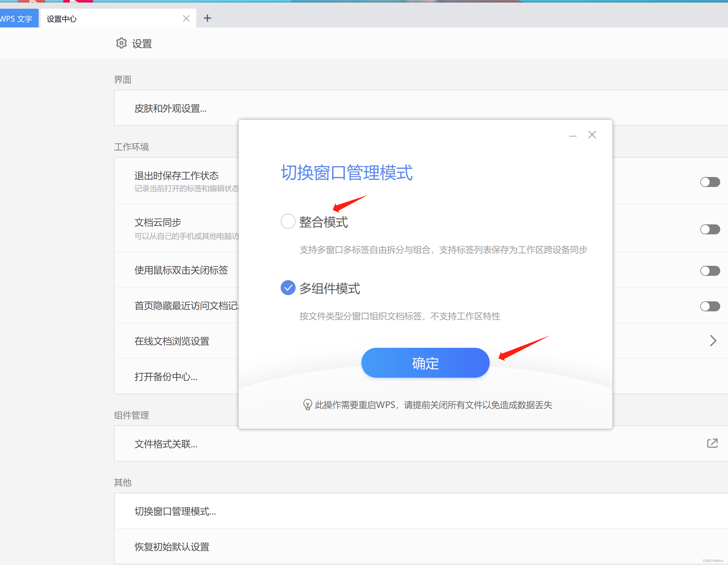Toggle 使用鼠标双击关闭标签 switch
Viewport: 728px width, 565px height.
click(710, 271)
